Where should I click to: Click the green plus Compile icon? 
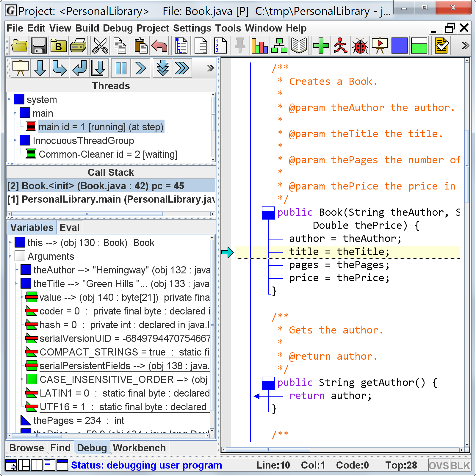click(x=321, y=46)
